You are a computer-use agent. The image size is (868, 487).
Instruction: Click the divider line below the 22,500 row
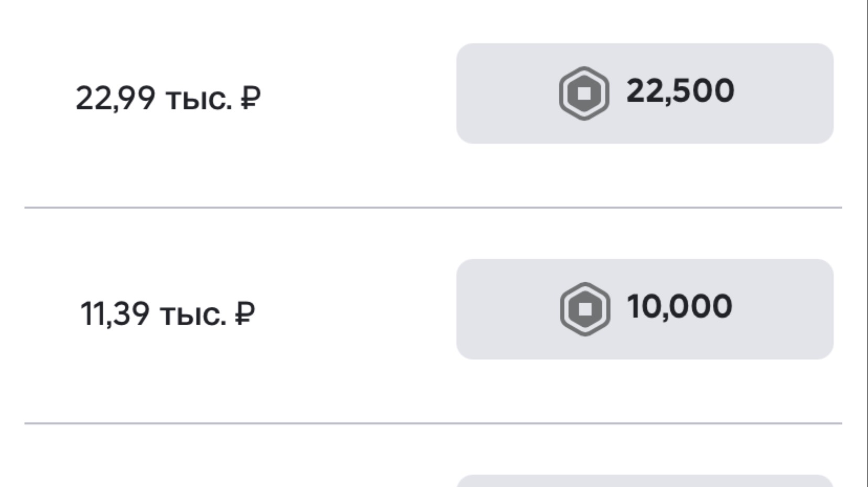pos(433,207)
